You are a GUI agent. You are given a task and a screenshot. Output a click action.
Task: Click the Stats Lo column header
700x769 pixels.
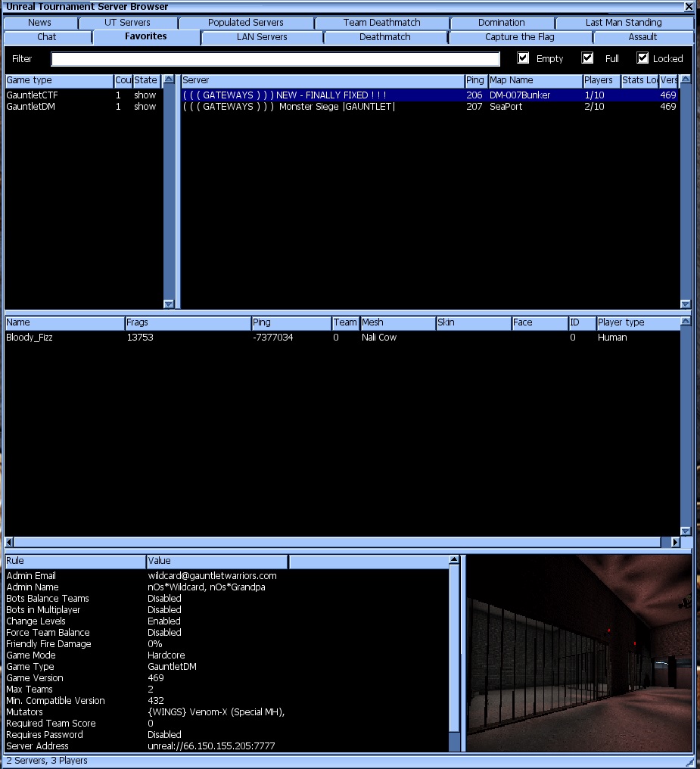[639, 80]
